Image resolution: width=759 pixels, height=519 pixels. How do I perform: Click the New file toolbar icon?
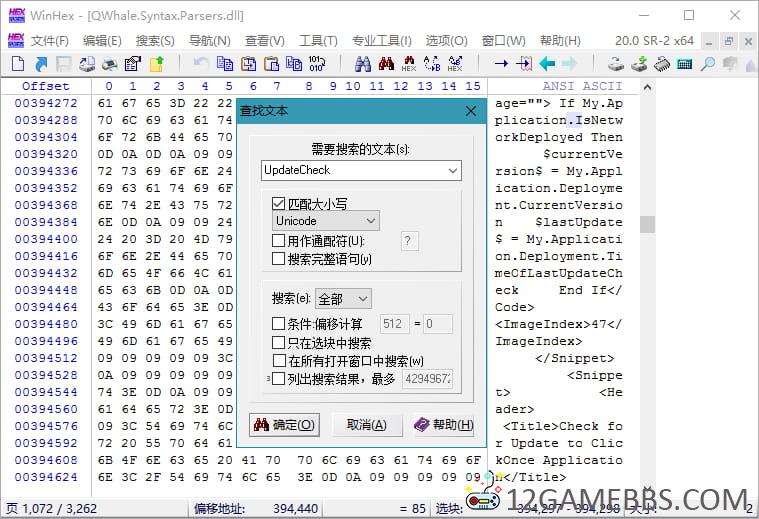click(x=17, y=64)
